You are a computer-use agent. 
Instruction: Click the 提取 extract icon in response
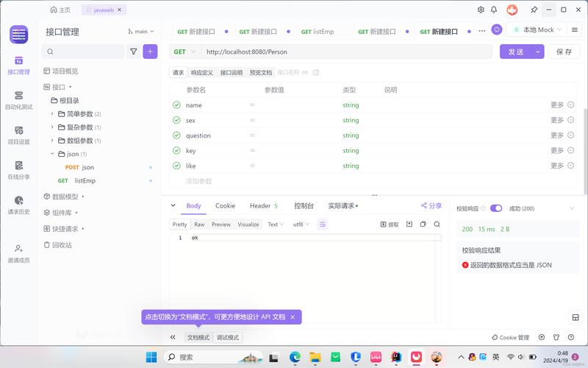coord(390,224)
